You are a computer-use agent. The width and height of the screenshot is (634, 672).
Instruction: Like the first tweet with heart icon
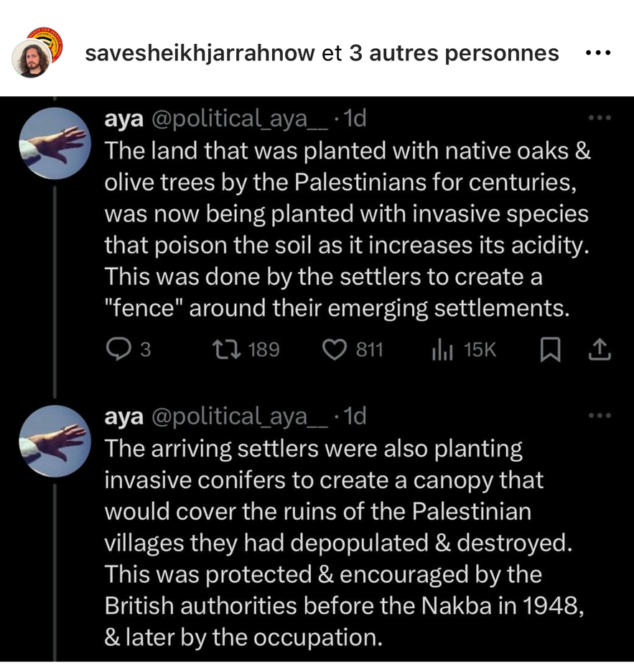pyautogui.click(x=334, y=350)
